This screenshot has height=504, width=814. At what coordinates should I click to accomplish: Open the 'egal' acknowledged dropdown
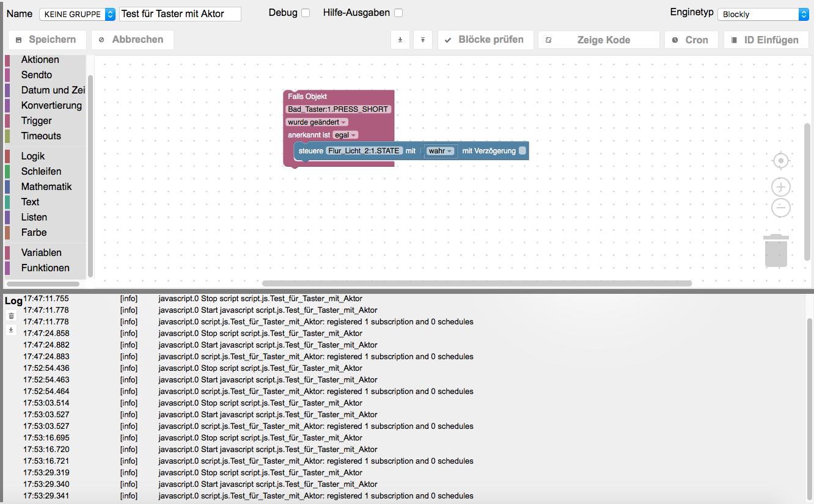click(x=345, y=135)
